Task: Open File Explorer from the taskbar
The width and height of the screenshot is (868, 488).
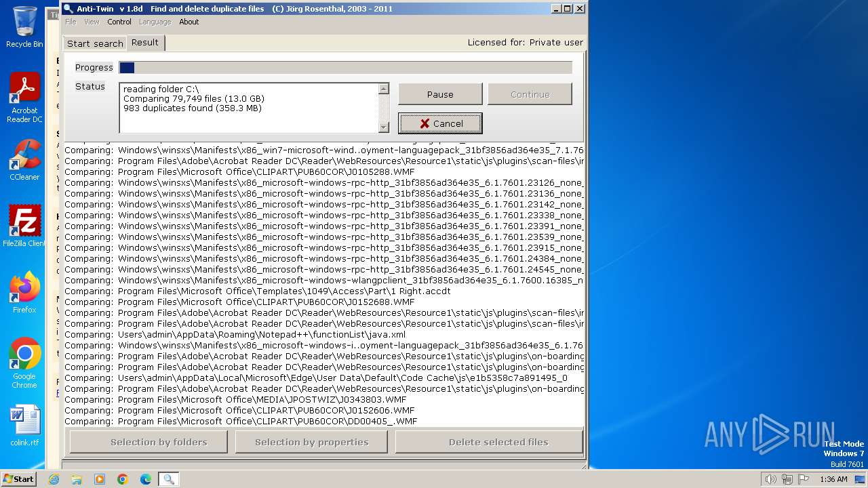Action: [77, 479]
